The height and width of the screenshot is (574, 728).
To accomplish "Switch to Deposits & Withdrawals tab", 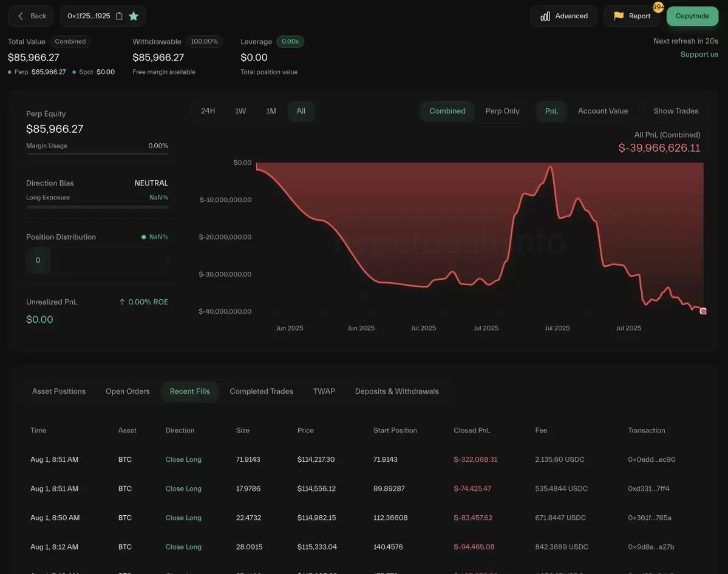I will point(396,391).
